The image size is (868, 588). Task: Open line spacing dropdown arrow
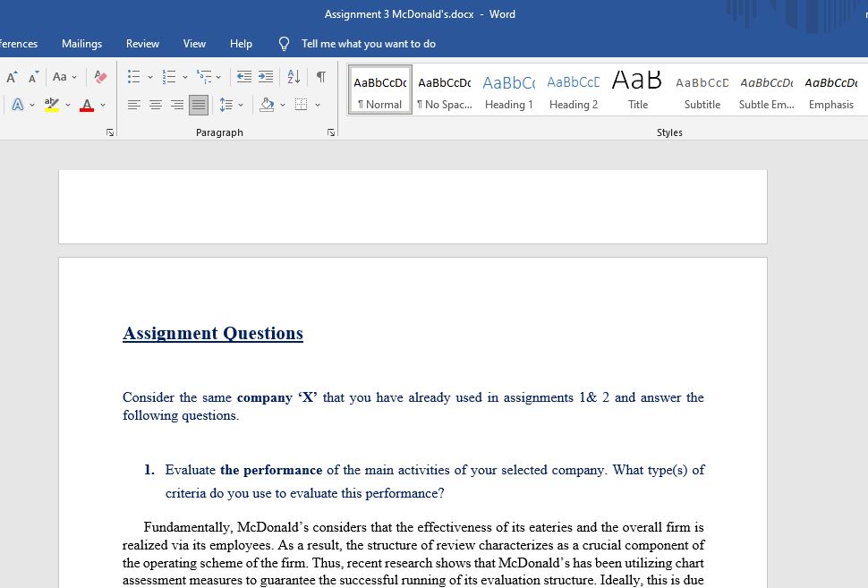[x=241, y=105]
